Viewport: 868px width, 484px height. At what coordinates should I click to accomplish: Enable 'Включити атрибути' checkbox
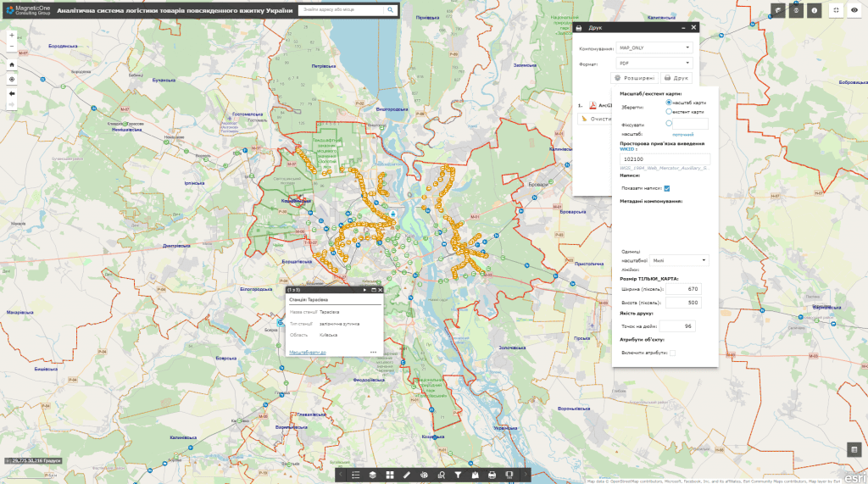pyautogui.click(x=672, y=353)
